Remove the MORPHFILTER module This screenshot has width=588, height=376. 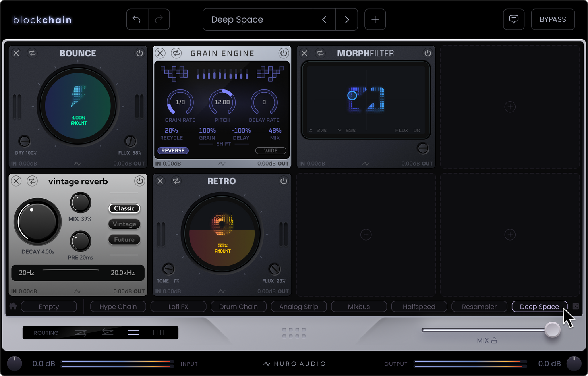pyautogui.click(x=304, y=53)
